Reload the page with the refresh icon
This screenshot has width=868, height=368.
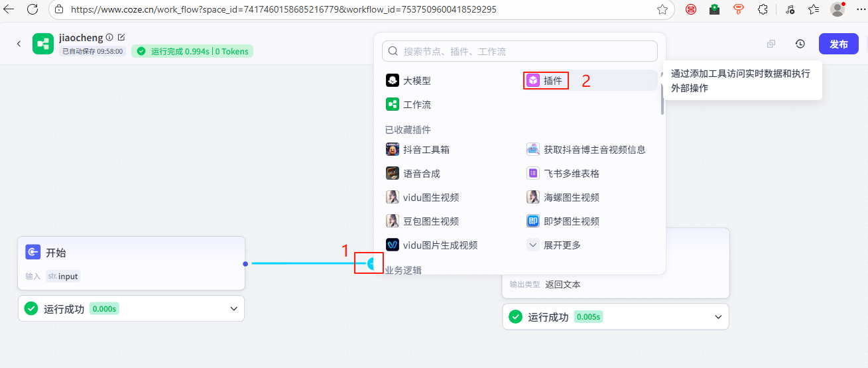32,9
